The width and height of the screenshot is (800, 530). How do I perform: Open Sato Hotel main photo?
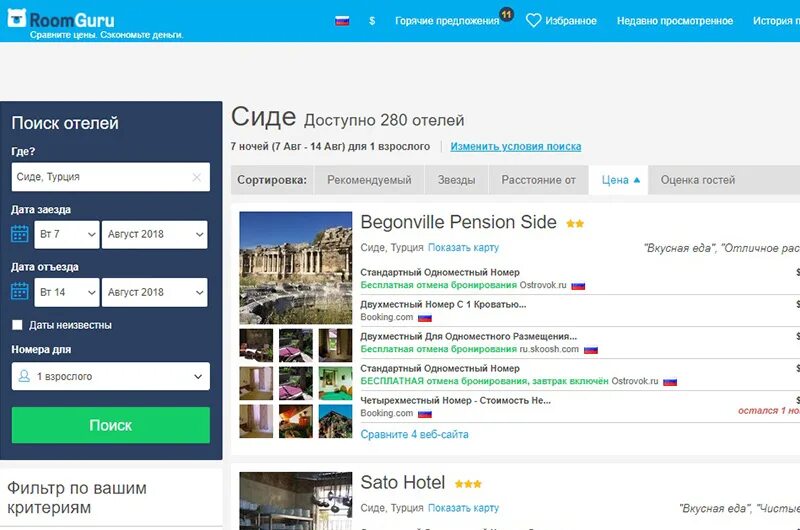296,501
